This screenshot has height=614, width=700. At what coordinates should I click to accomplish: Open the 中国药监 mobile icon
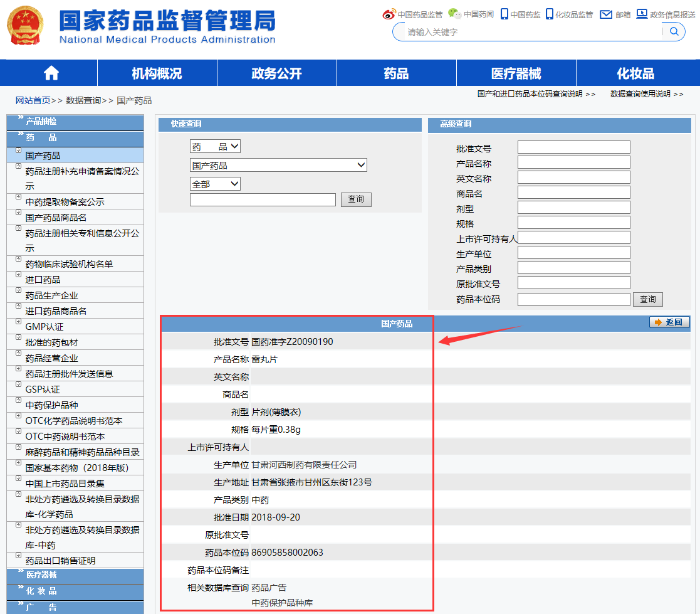coord(504,14)
